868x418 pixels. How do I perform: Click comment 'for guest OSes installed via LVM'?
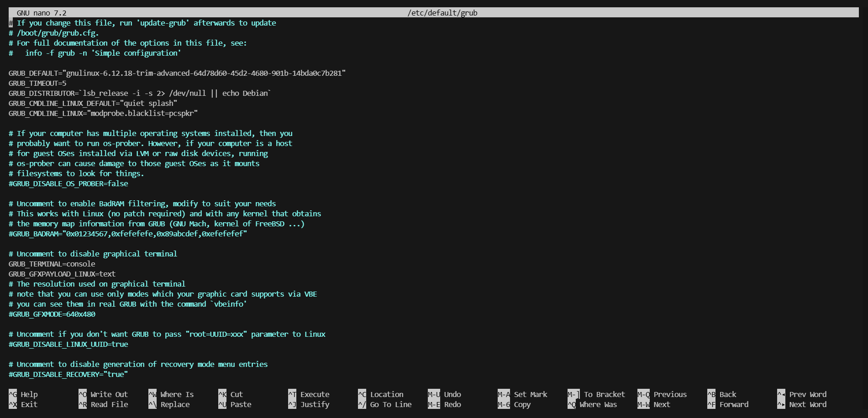pos(138,153)
